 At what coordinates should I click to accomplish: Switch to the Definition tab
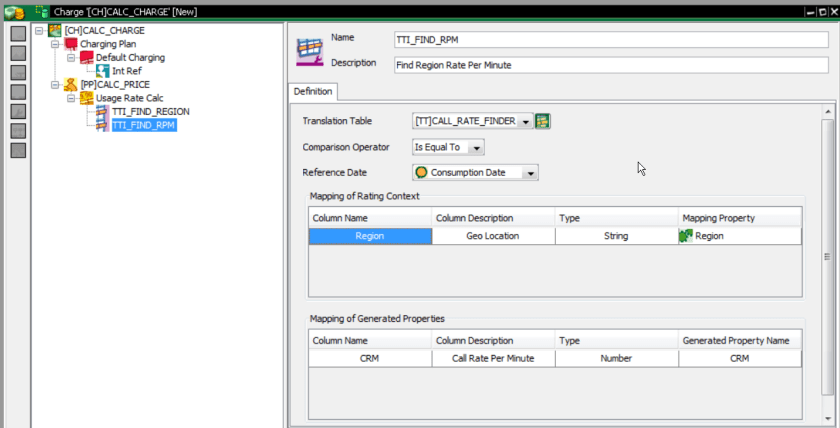[314, 92]
